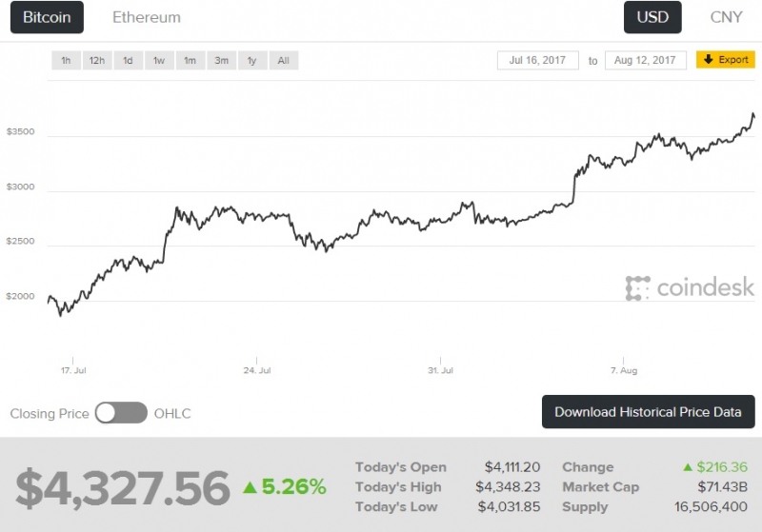762x532 pixels.
Task: Select CNY currency
Action: 726,17
